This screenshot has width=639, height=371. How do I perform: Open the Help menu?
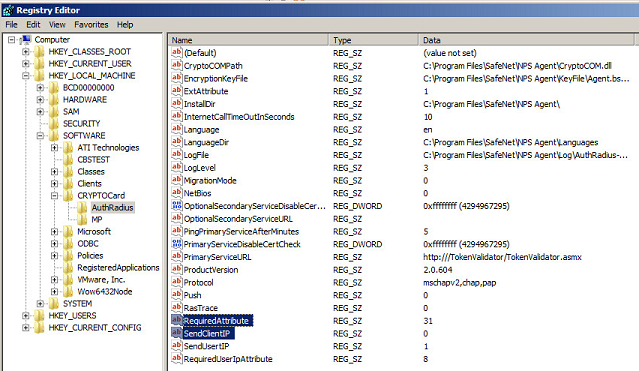125,24
